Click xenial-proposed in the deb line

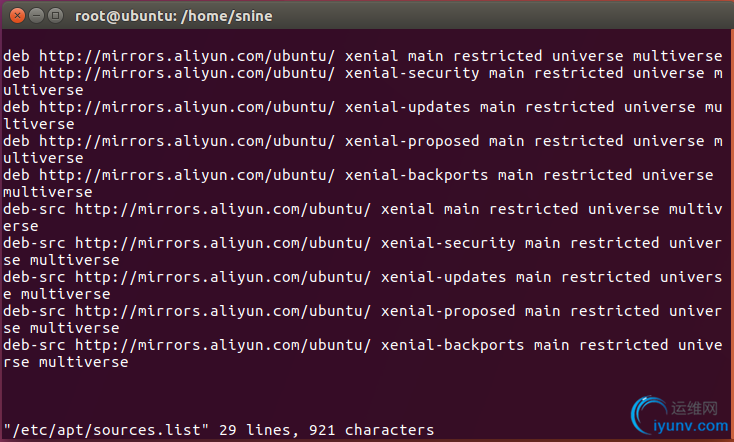point(412,141)
